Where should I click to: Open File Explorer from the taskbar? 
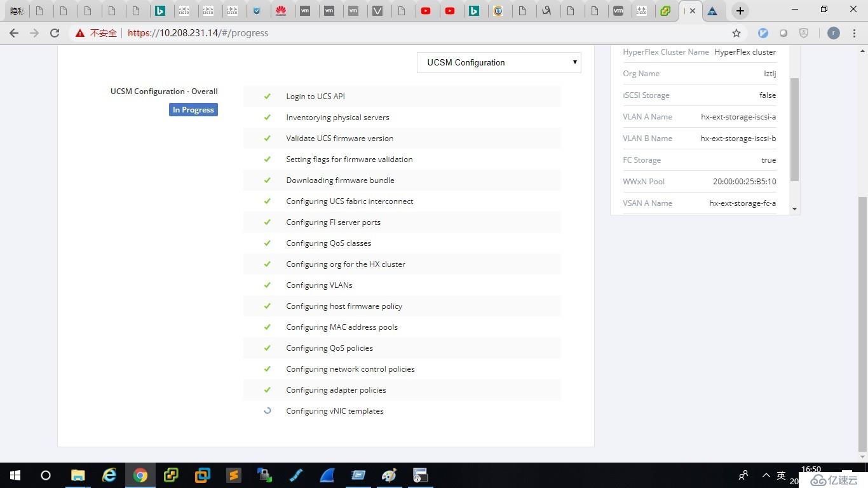click(x=78, y=475)
